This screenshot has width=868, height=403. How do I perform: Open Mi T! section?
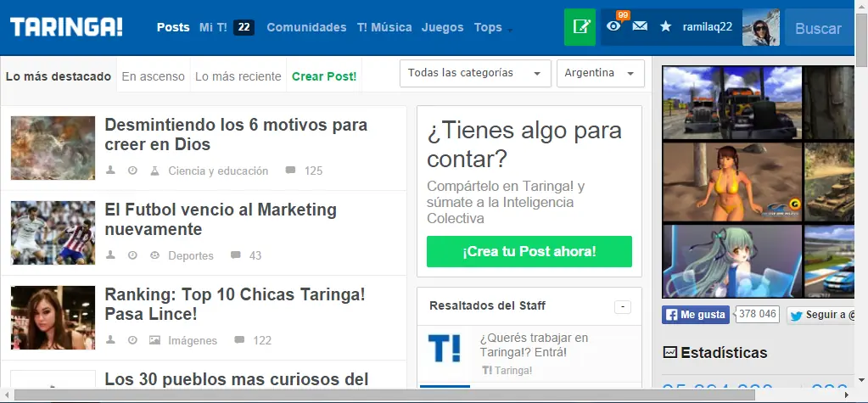coord(213,27)
